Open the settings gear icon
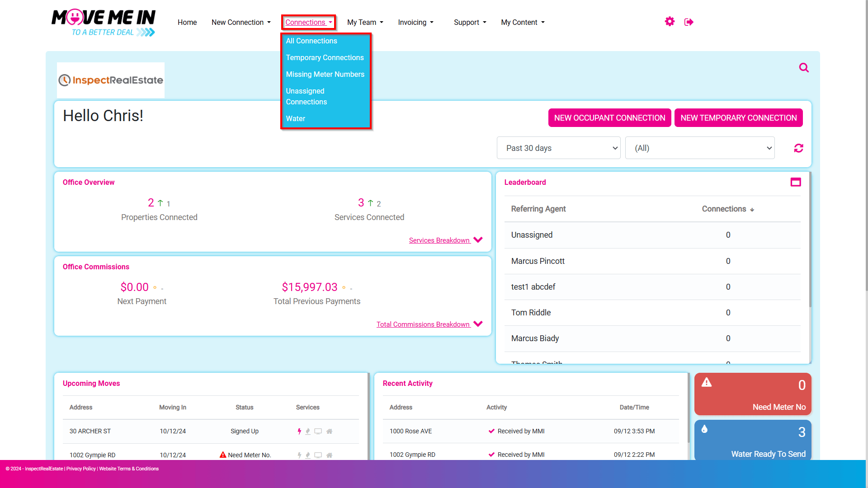Screen dimensions: 868x488 pyautogui.click(x=670, y=22)
